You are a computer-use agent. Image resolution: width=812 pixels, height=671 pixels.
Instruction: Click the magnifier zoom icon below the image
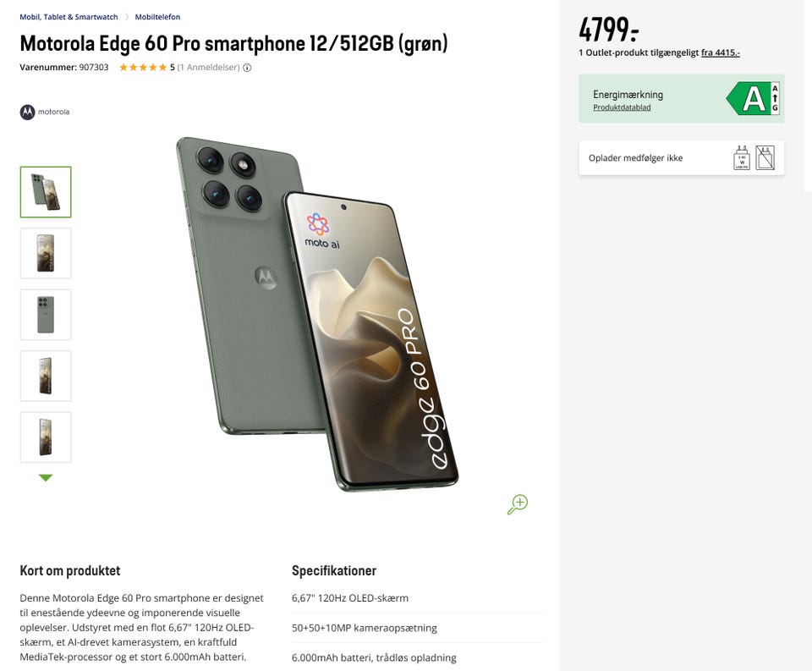click(517, 504)
